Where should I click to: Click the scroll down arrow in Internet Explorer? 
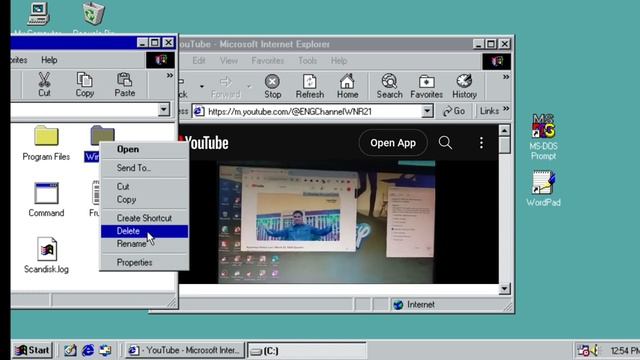click(x=504, y=289)
